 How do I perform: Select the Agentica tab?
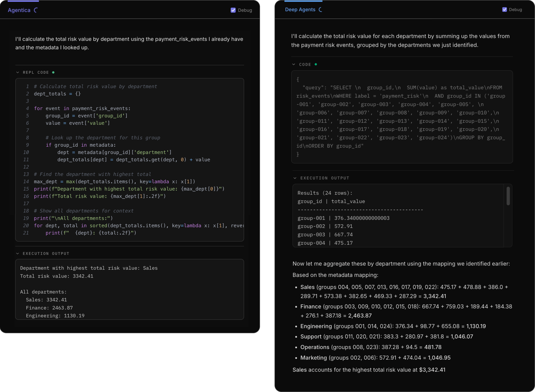pos(19,10)
